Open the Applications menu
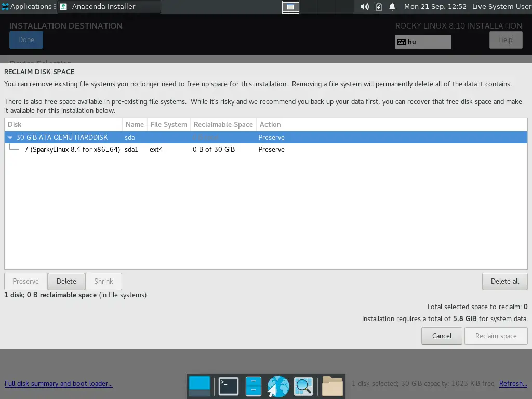Viewport: 532px width, 399px height. [27, 6]
